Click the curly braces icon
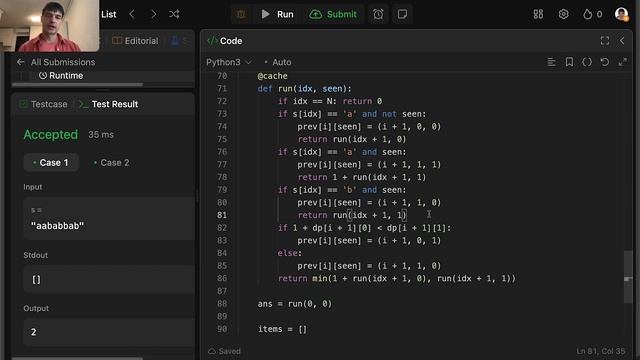This screenshot has height=360, width=640. point(587,62)
